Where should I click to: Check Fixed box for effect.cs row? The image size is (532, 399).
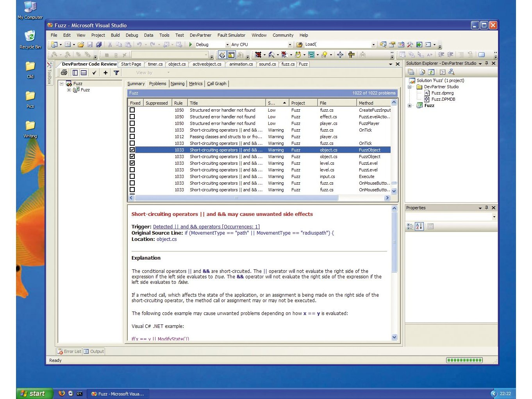(132, 117)
